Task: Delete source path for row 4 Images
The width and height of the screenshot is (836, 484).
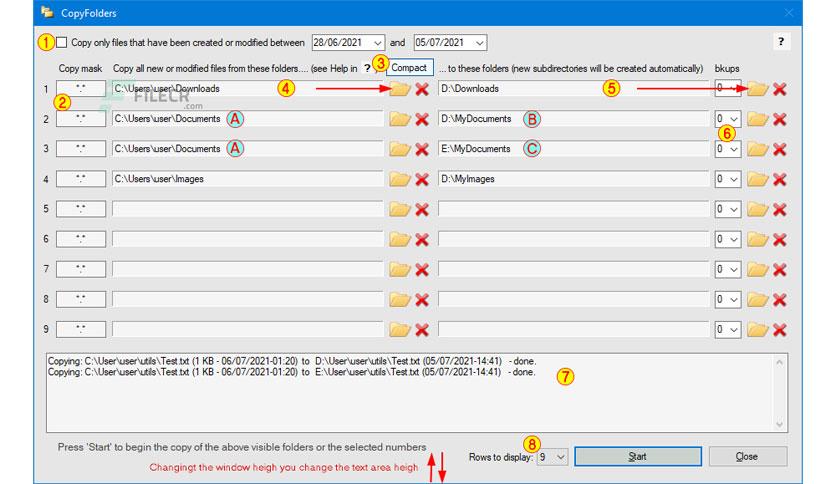Action: pos(422,179)
